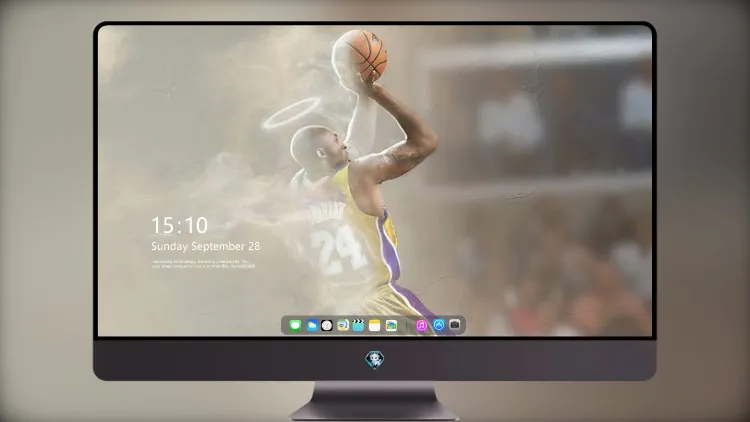Open the pink iTunes music icon
Screen dimensions: 750x422
421,325
